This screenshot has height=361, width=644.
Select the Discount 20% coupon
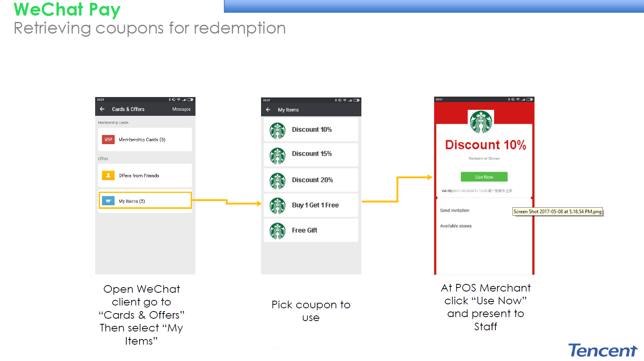pos(311,180)
